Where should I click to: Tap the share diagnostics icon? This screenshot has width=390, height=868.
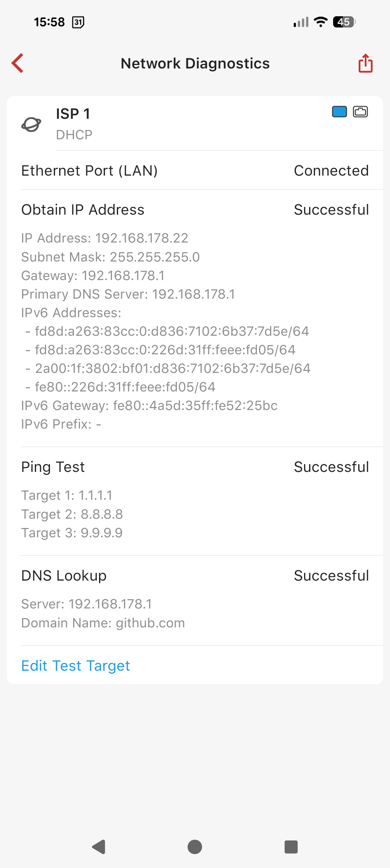pos(365,63)
